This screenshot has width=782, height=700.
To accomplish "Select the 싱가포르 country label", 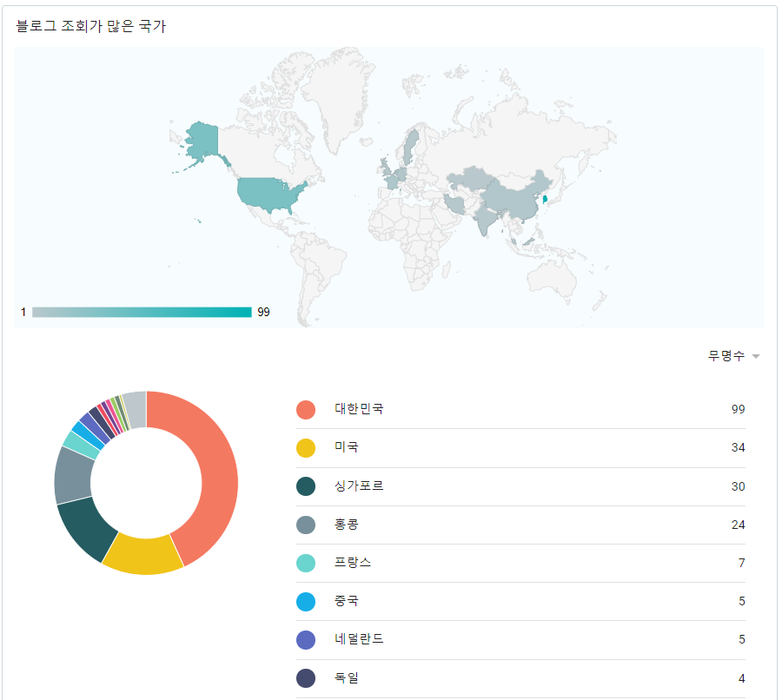I will (x=359, y=485).
